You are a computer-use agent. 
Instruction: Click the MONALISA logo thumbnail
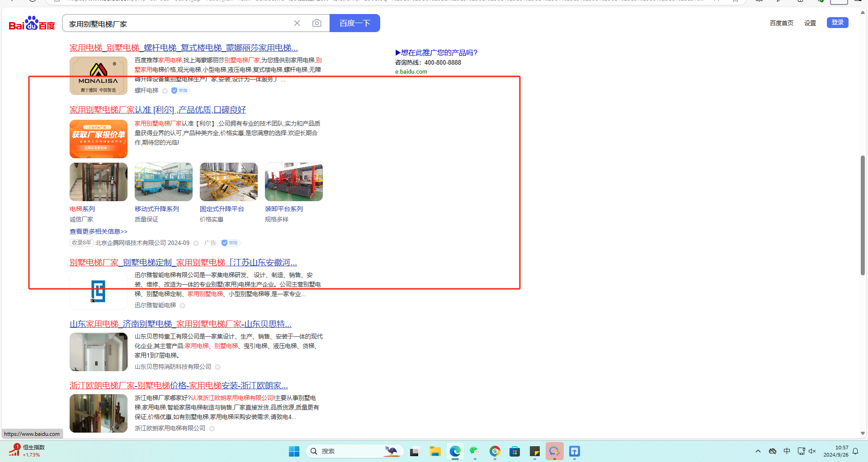99,75
